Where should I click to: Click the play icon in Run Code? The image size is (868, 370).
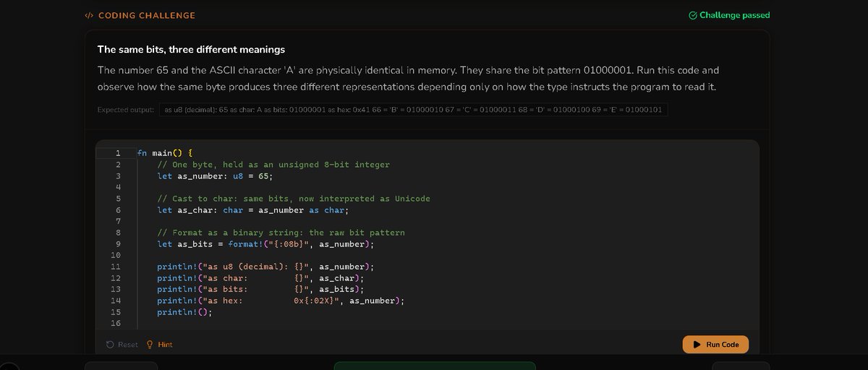(x=697, y=345)
